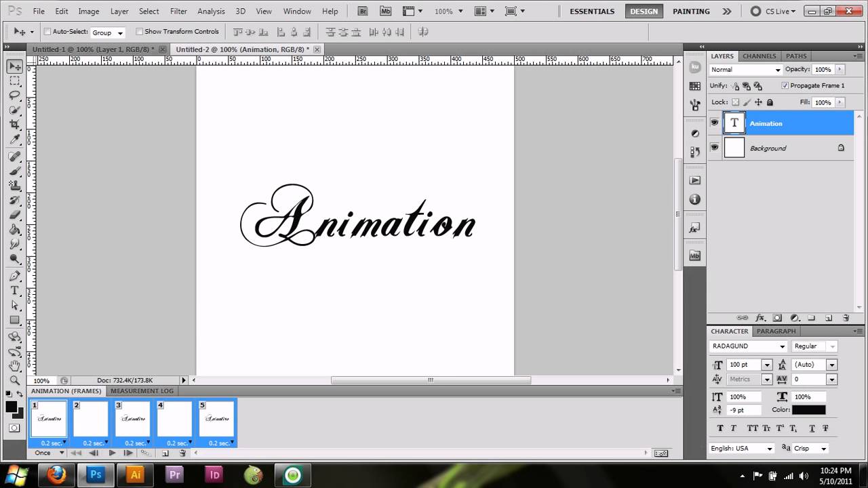Duplicate the selected animation frame

(165, 453)
